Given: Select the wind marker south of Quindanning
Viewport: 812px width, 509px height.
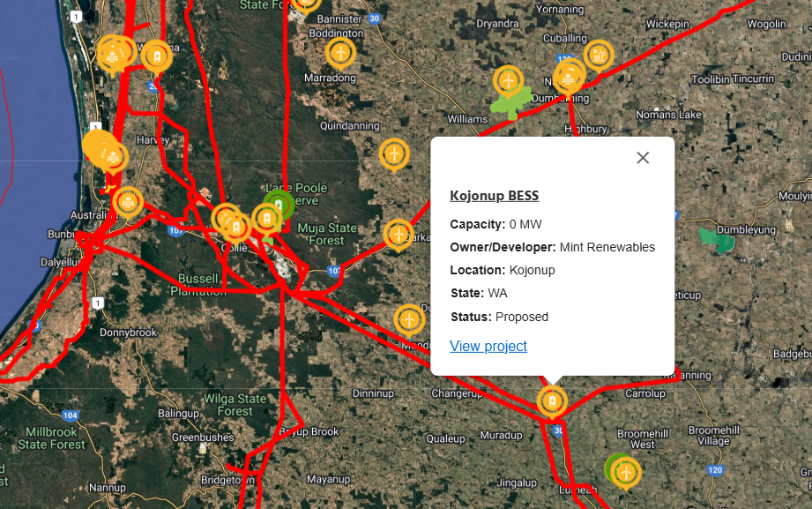Looking at the screenshot, I should click(394, 153).
